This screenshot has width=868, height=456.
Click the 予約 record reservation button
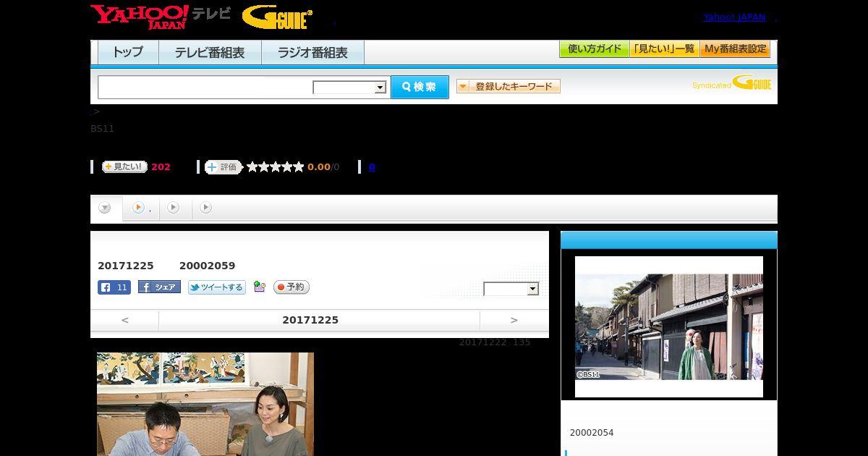click(x=291, y=287)
